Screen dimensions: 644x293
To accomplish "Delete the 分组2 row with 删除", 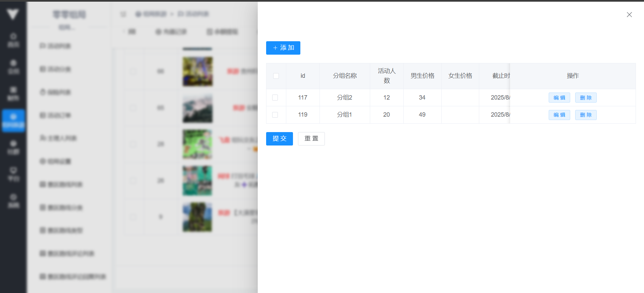I will point(586,98).
